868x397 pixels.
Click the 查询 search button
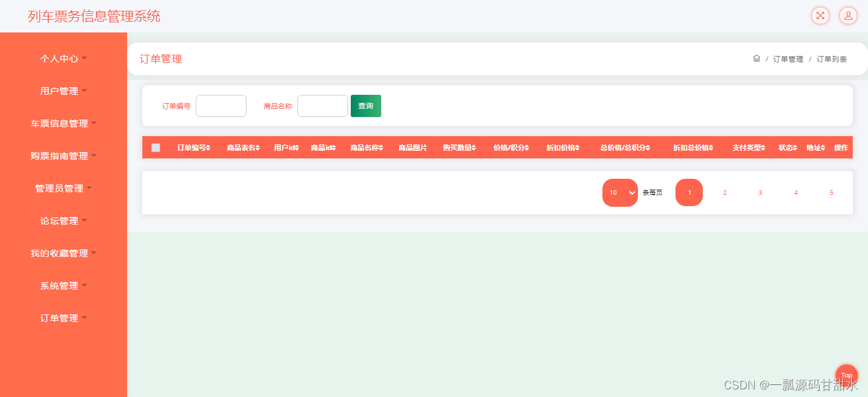coord(366,106)
